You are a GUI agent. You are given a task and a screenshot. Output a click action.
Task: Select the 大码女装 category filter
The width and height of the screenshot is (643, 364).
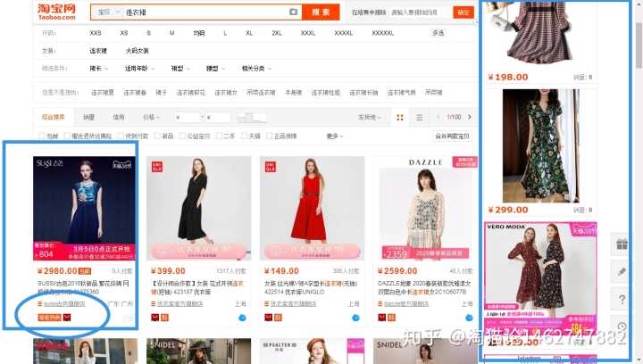tap(137, 51)
